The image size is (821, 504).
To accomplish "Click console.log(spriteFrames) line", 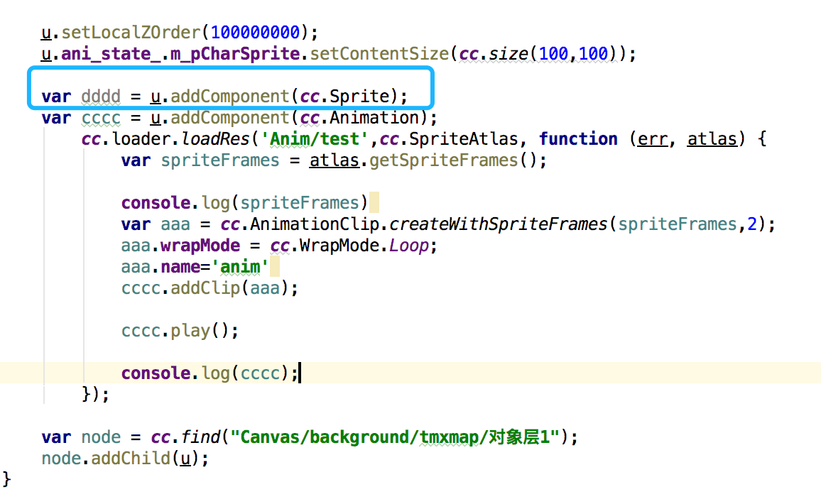I will (x=244, y=202).
